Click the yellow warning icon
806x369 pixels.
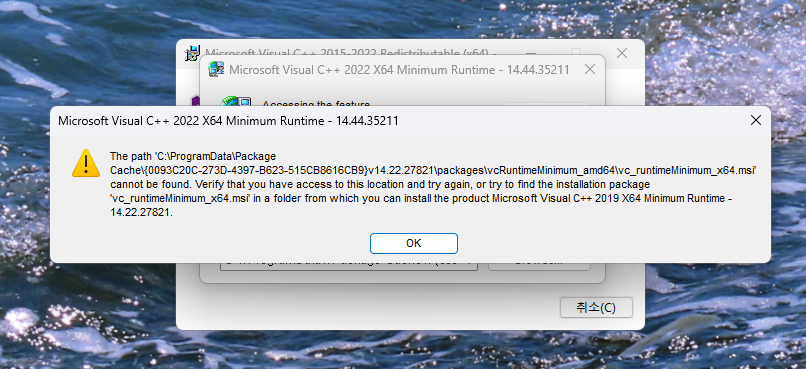(x=86, y=163)
